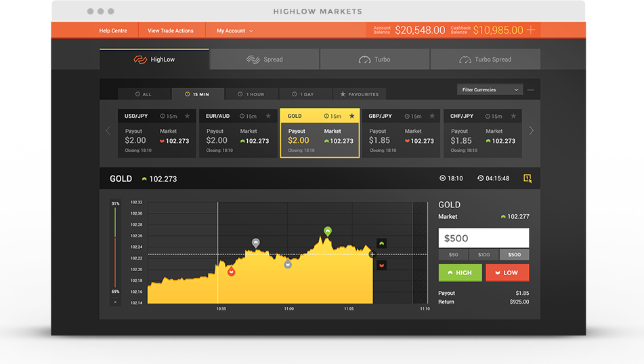Click the one-click trade icon
Screen dimensions: 644x364
pos(528,178)
